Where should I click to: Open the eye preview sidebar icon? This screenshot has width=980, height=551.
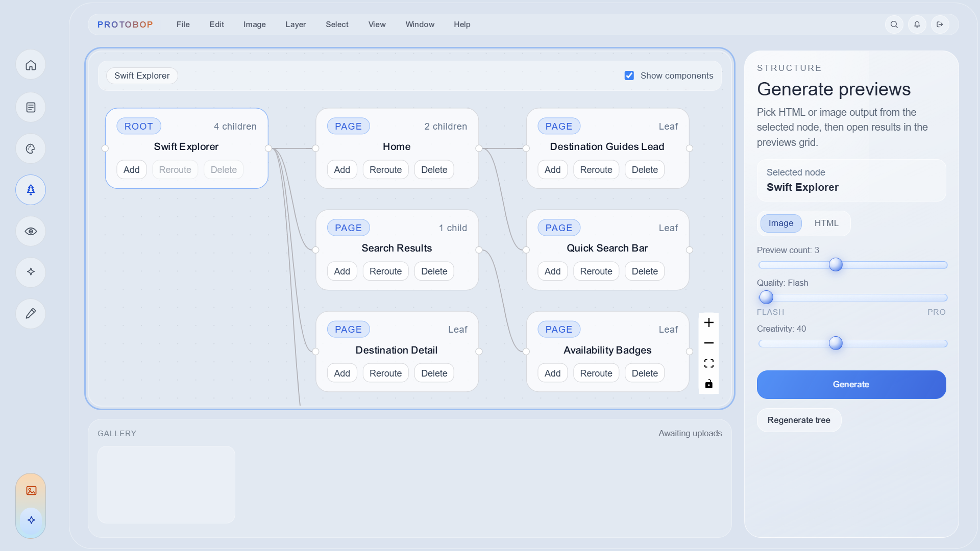pyautogui.click(x=31, y=231)
